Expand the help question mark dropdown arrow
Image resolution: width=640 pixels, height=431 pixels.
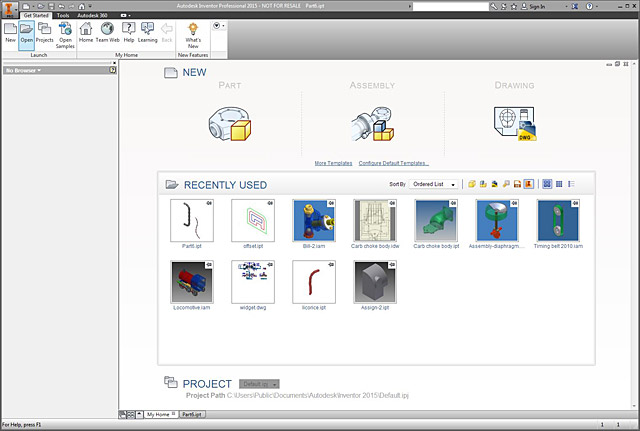coord(596,6)
